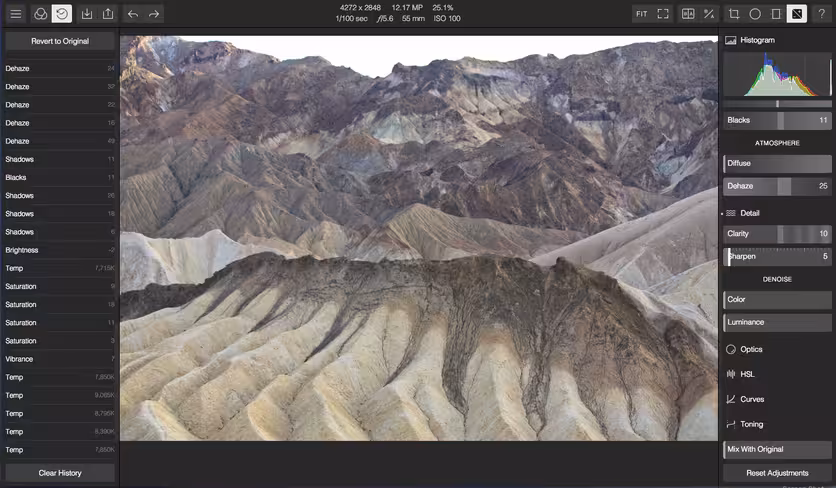Open the hamburger main menu
This screenshot has width=836, height=488.
15,14
